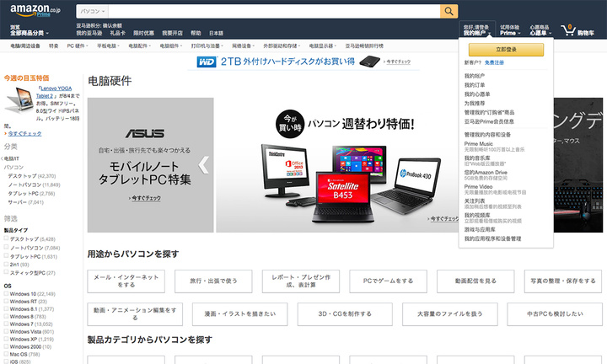Screen dimensions: 607x364
Task: Select 我的订单 in account menu
Action: (x=475, y=85)
